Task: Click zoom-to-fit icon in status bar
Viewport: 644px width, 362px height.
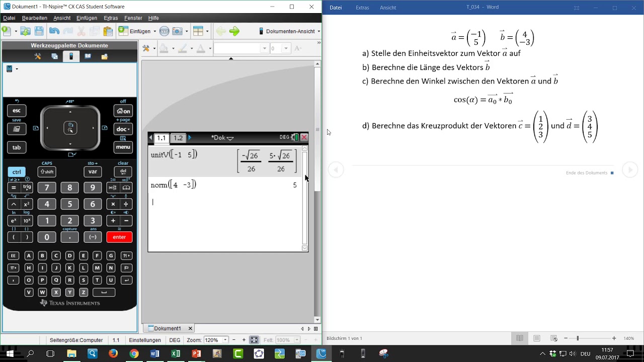Action: (x=254, y=340)
